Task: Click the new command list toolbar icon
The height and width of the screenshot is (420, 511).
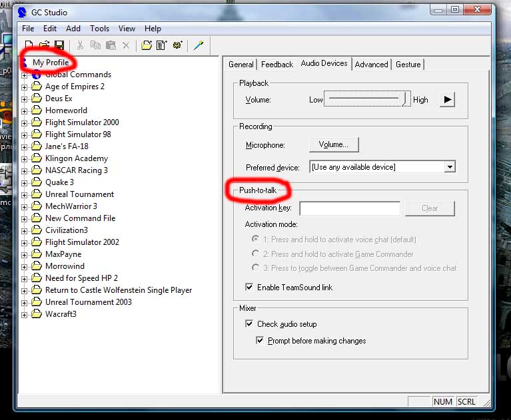Action: 161,45
